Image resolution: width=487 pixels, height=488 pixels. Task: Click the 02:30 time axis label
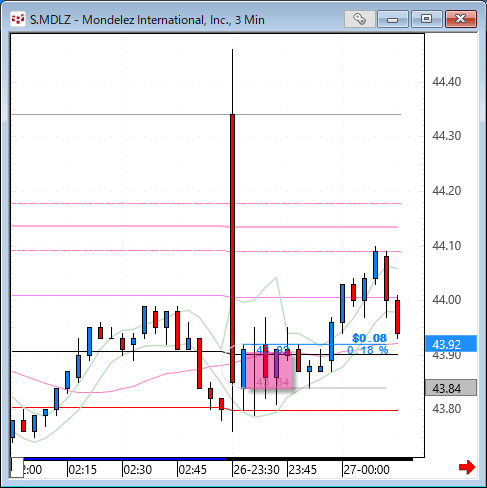point(137,470)
